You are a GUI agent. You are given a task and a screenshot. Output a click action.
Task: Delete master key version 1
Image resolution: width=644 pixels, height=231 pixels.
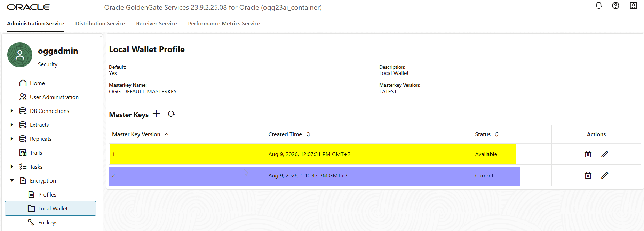(x=588, y=154)
